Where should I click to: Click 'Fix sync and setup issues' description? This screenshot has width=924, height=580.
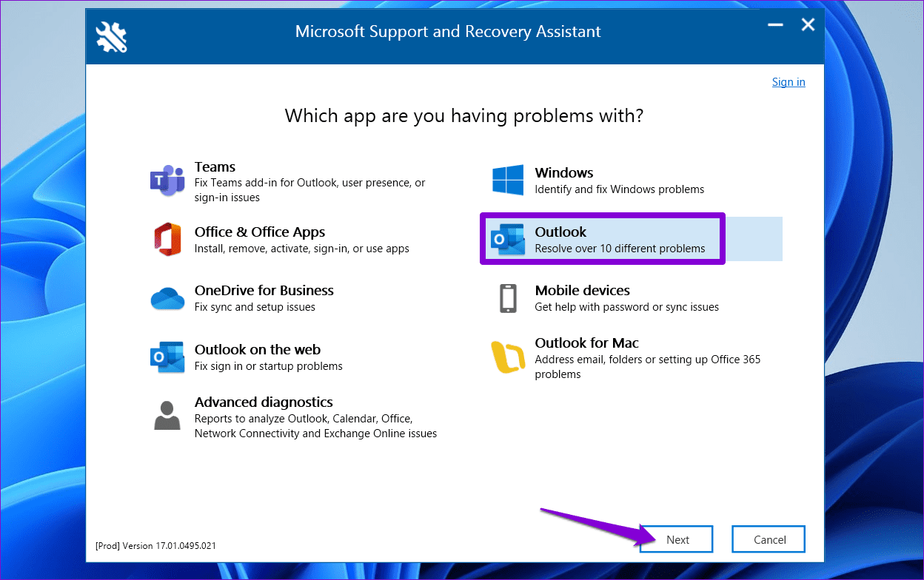(x=255, y=307)
